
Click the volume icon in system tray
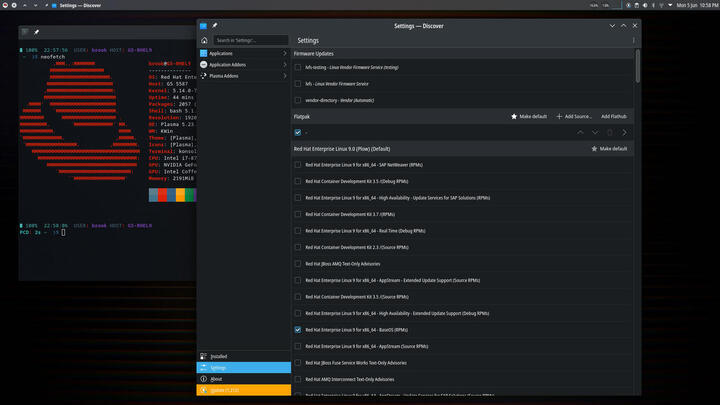click(645, 6)
